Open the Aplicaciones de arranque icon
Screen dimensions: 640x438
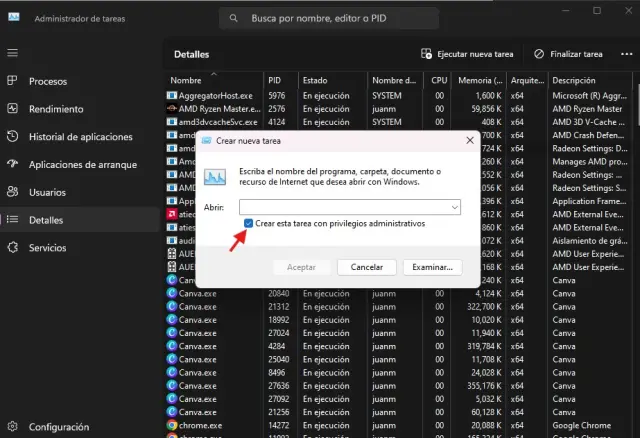[12, 164]
